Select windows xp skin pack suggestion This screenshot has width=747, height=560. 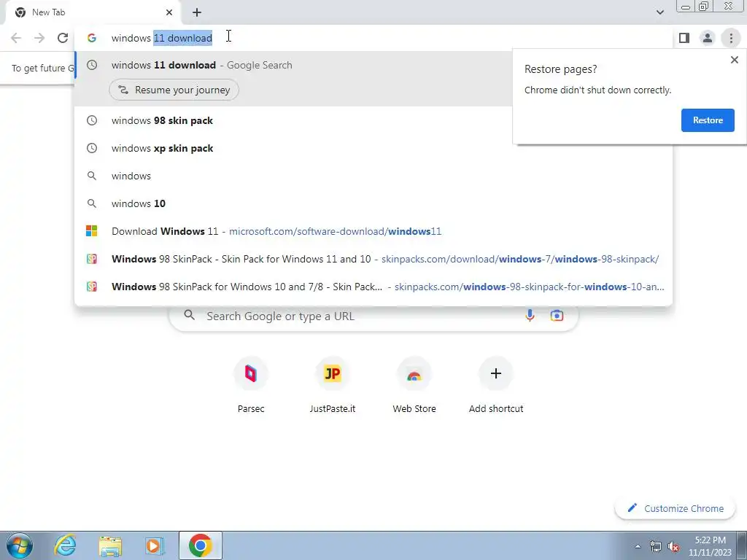(x=373, y=148)
